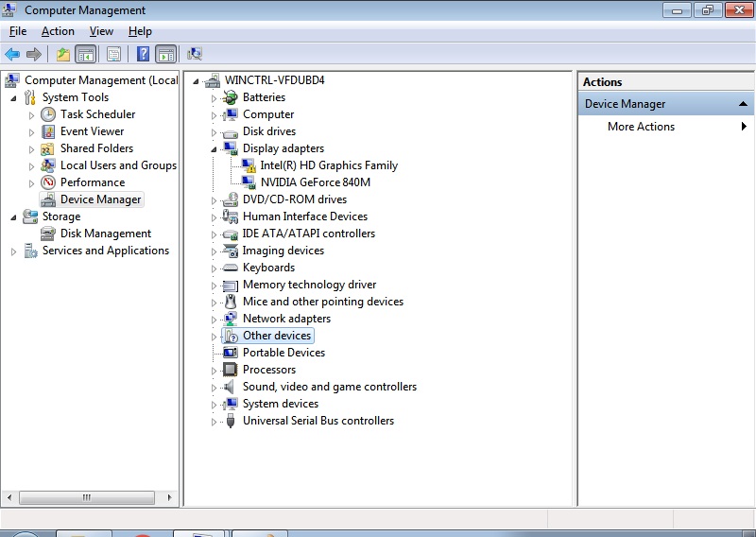Select Computer Management (Local) root item

101,80
